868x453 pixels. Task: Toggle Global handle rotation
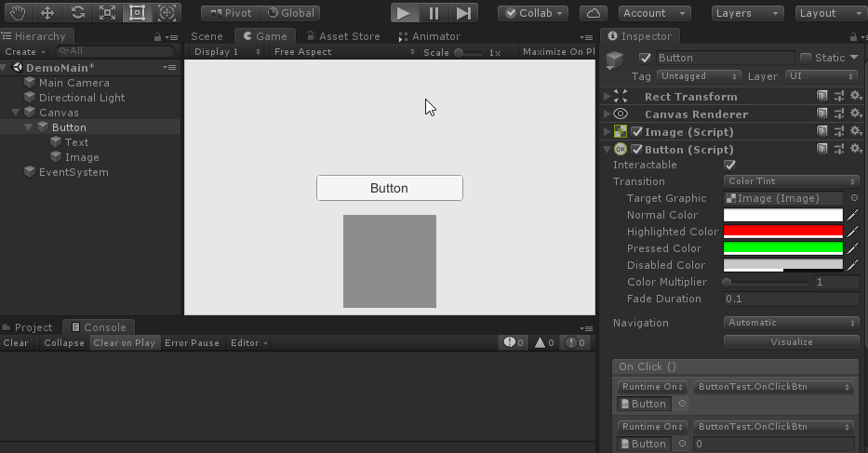290,13
